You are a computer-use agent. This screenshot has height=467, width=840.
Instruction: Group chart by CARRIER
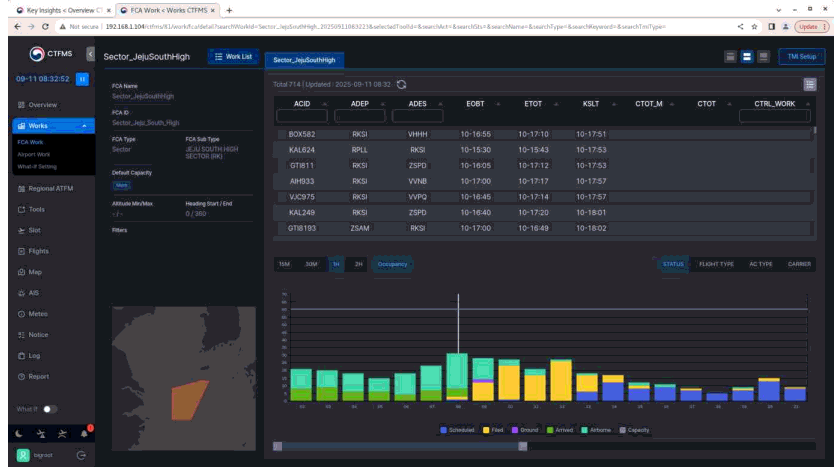tap(799, 264)
